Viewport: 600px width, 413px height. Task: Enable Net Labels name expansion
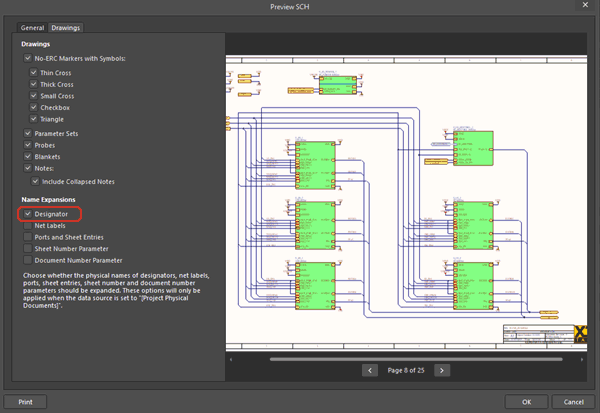tap(28, 226)
